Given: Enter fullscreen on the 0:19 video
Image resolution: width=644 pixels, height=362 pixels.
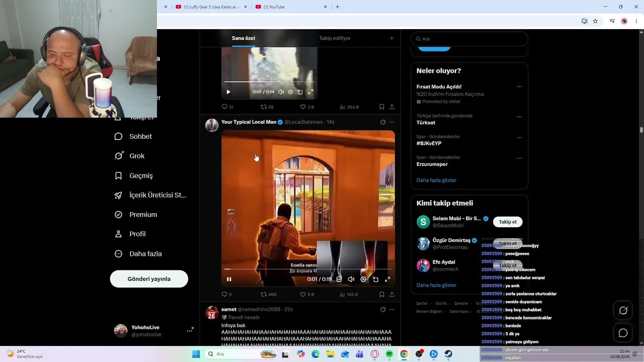Looking at the screenshot, I should click(x=387, y=279).
